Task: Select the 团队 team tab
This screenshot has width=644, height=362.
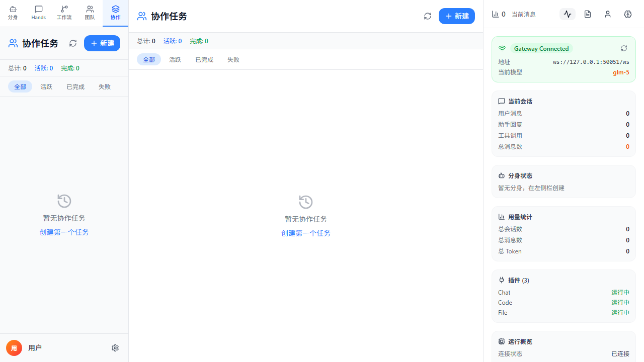Action: [90, 13]
